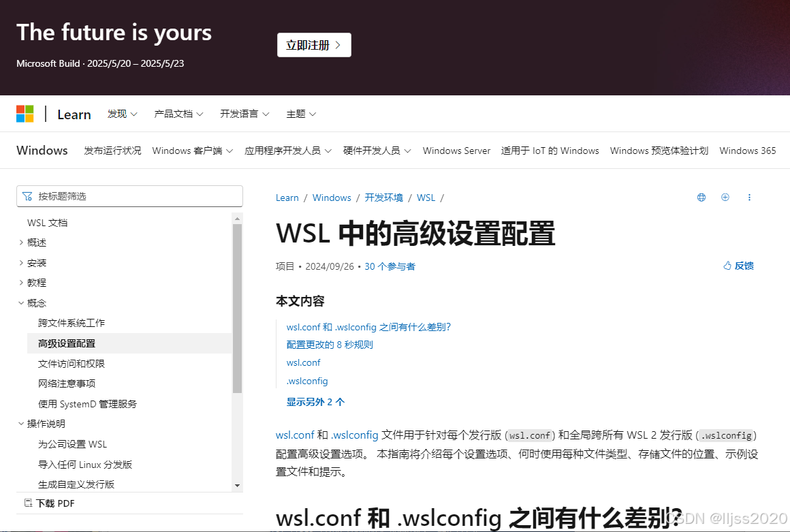Jump to 配置更改的 8 秒规则 section
Image resolution: width=790 pixels, height=532 pixels.
(330, 345)
